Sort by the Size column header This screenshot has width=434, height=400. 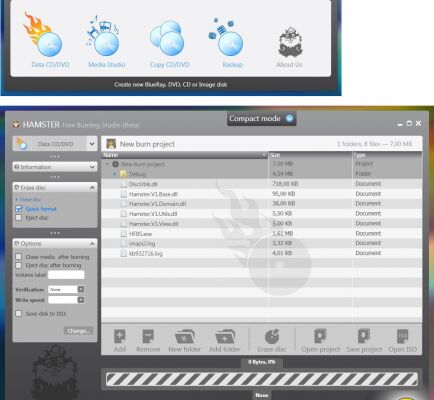pos(310,155)
